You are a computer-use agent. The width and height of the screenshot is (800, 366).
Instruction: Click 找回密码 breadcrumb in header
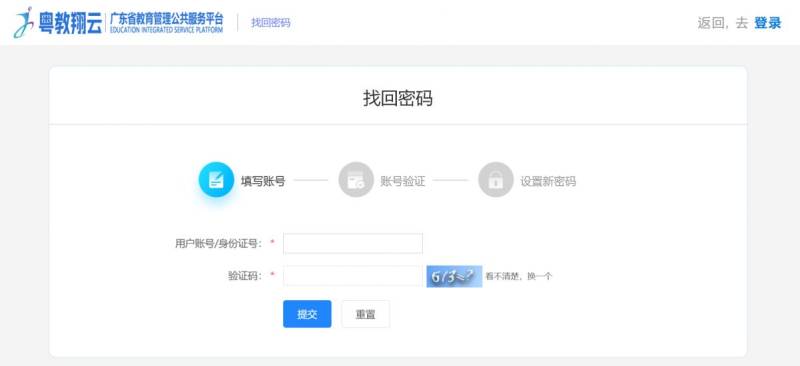pyautogui.click(x=270, y=23)
